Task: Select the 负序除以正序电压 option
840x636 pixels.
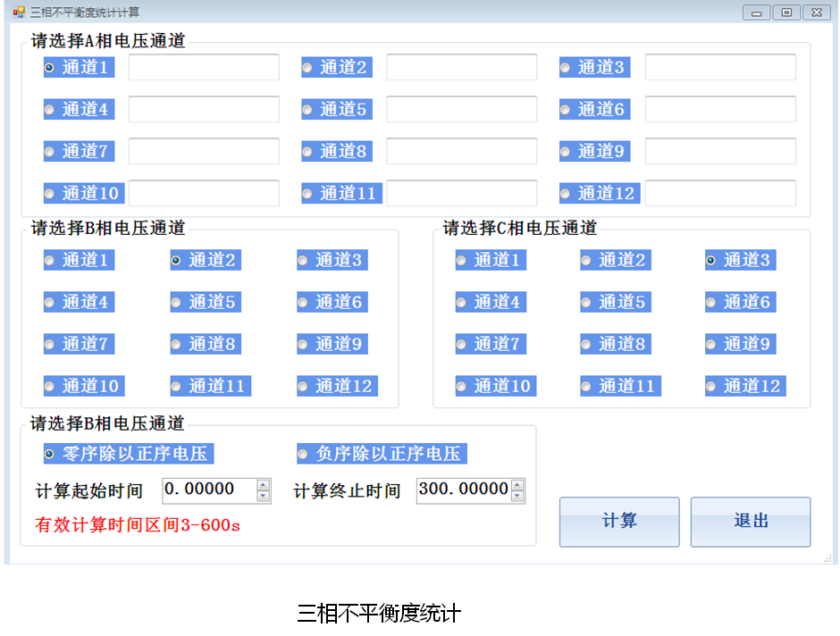Action: pyautogui.click(x=304, y=454)
